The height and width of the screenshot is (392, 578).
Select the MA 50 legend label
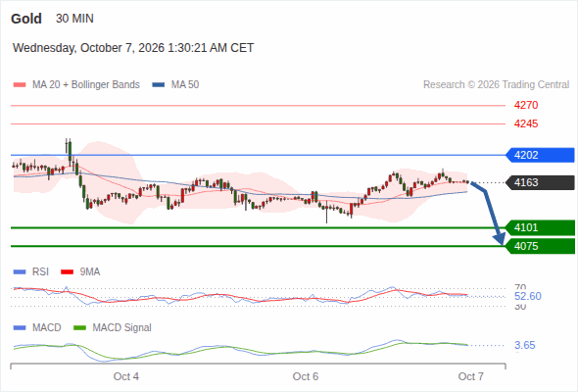[185, 85]
